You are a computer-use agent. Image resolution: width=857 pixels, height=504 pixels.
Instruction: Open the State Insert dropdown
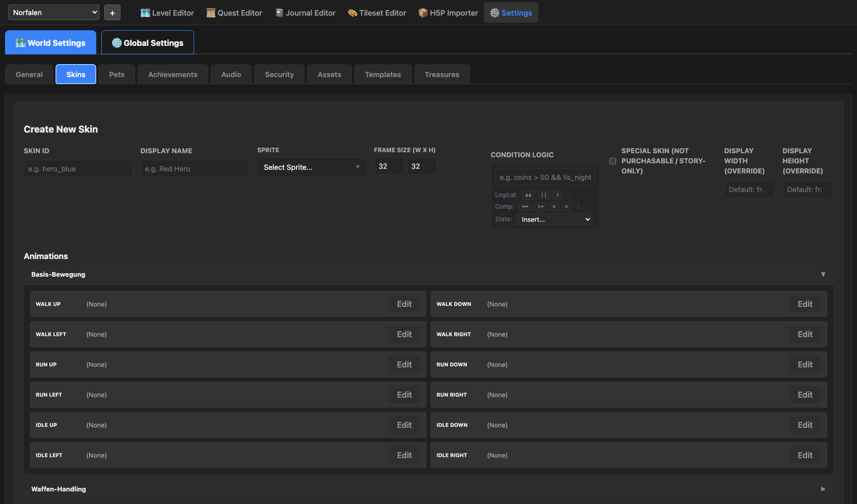pos(556,219)
